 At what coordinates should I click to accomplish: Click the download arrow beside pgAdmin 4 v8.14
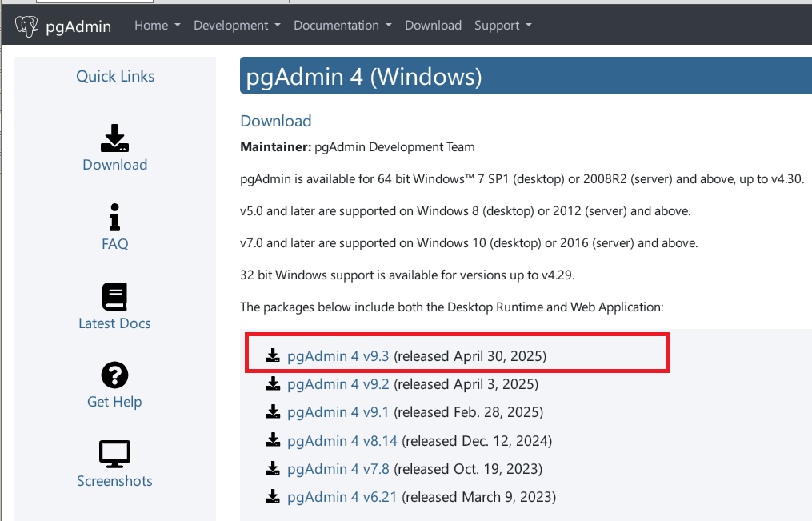pos(272,440)
